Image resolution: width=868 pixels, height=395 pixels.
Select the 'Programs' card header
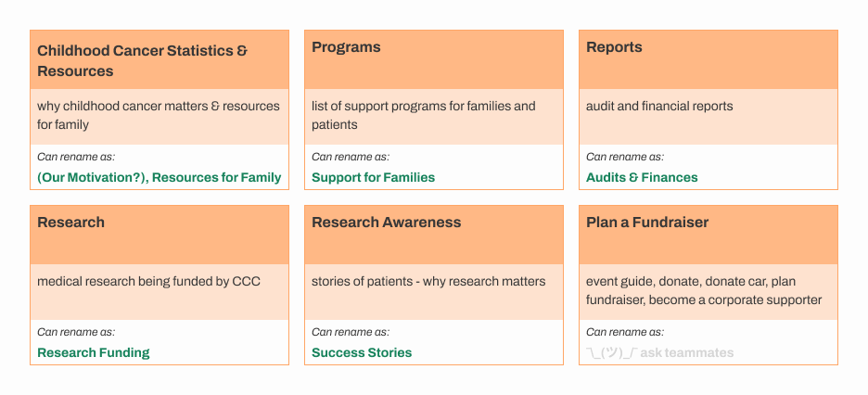(346, 47)
